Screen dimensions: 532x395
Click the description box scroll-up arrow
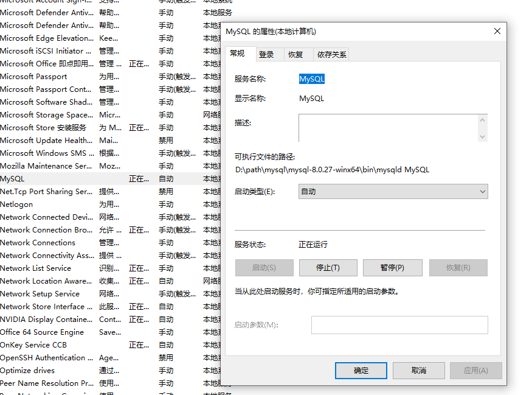coord(483,120)
